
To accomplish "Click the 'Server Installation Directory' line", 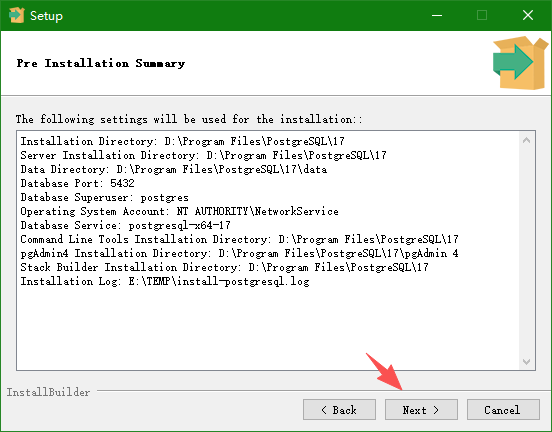I will point(203,155).
